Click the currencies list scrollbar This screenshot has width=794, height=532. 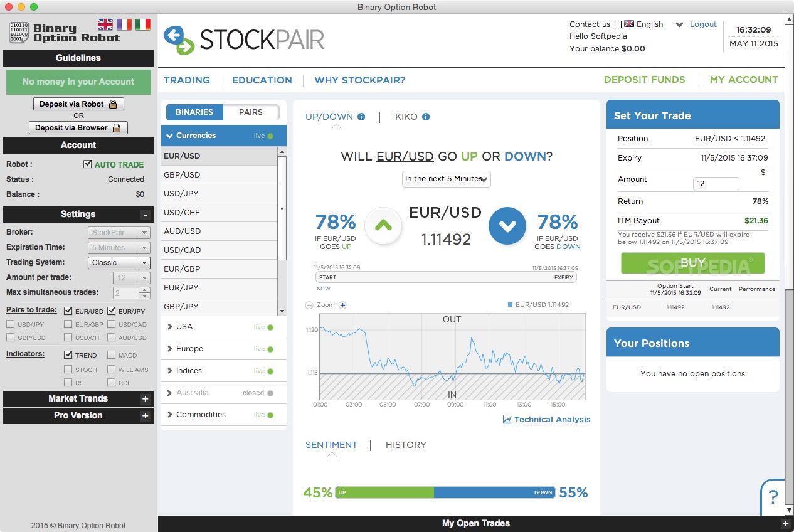tap(282, 208)
